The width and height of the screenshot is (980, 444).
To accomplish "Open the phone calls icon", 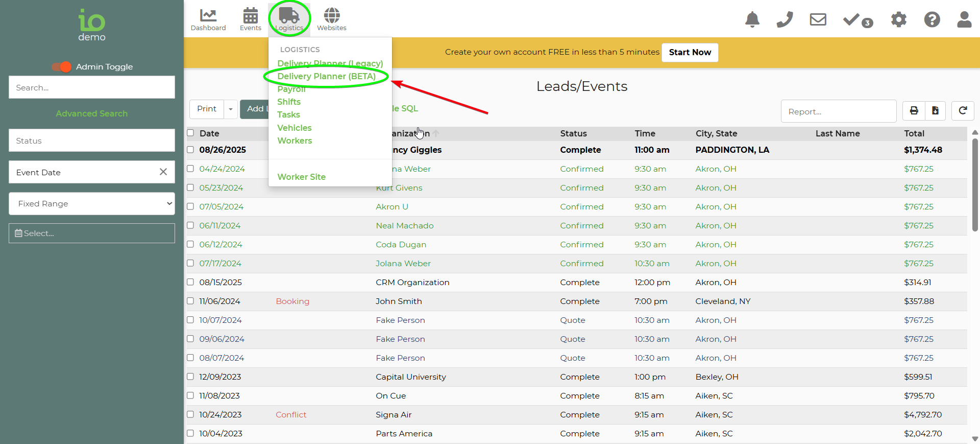I will (x=785, y=20).
